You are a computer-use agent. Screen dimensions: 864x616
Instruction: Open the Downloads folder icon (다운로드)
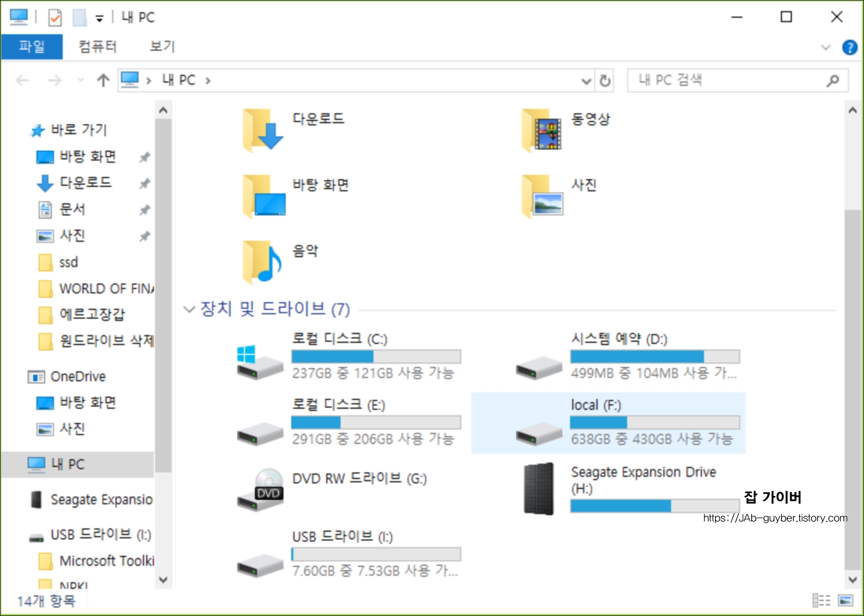(x=263, y=131)
